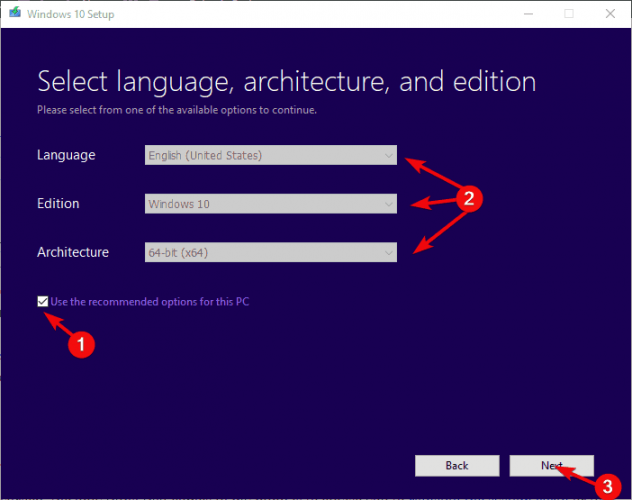Click the Architecture field label
The height and width of the screenshot is (500, 632).
[73, 252]
